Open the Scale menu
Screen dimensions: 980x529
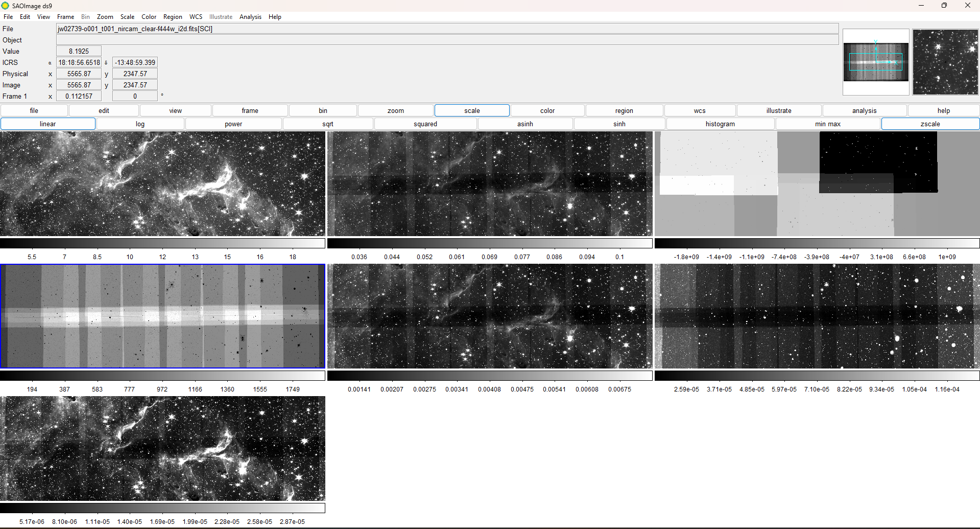pyautogui.click(x=127, y=17)
